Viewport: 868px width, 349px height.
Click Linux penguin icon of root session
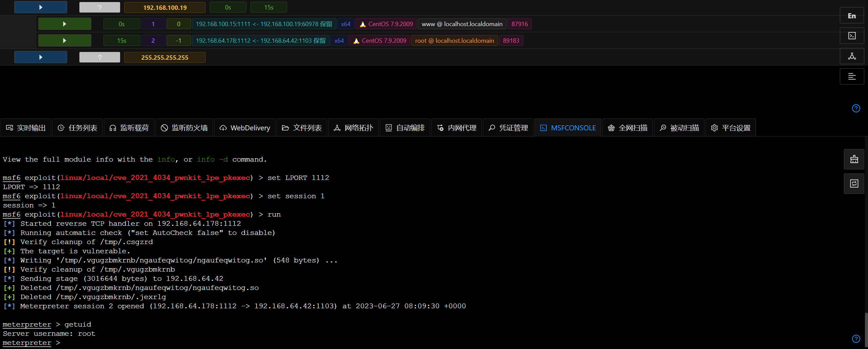(356, 40)
